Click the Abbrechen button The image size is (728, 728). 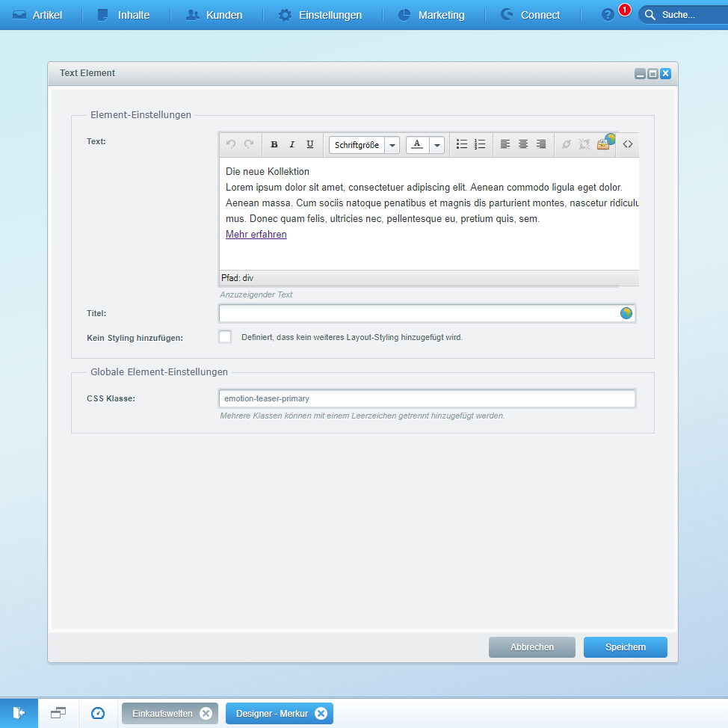pos(532,647)
